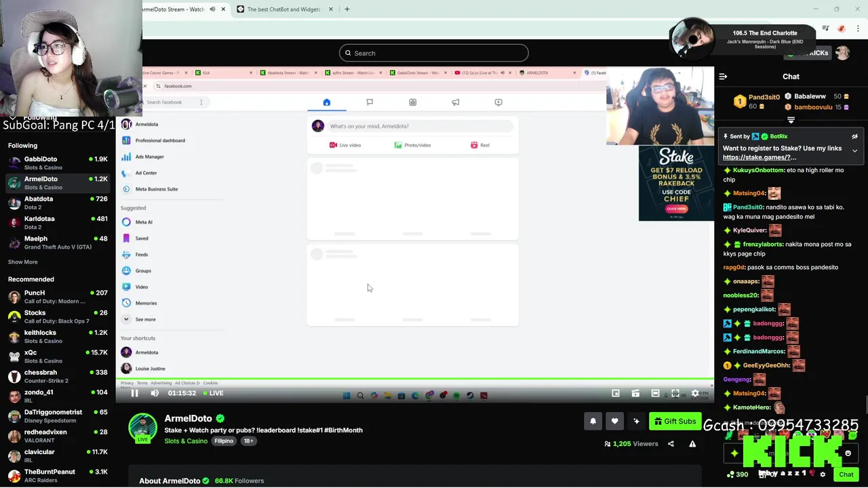Select GabbiDoto in Following list
The width and height of the screenshot is (868, 488).
[58, 163]
